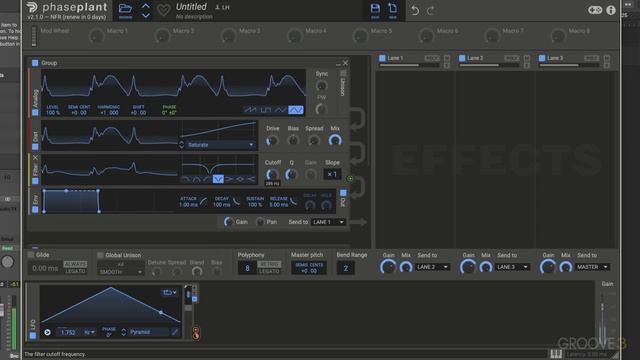Screen dimensions: 640x360
Task: Disable the Filter module
Action: [x=35, y=180]
